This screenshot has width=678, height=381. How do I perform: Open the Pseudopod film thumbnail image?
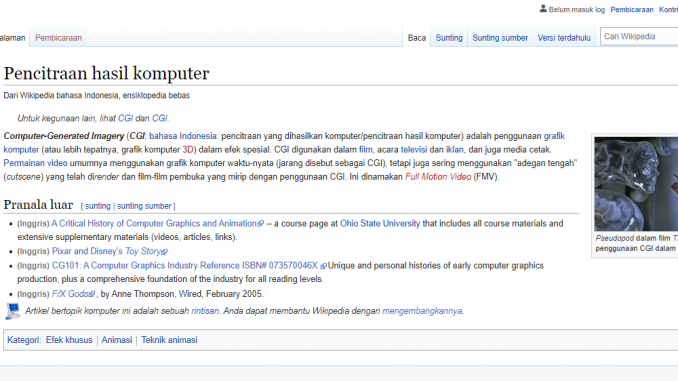click(636, 184)
